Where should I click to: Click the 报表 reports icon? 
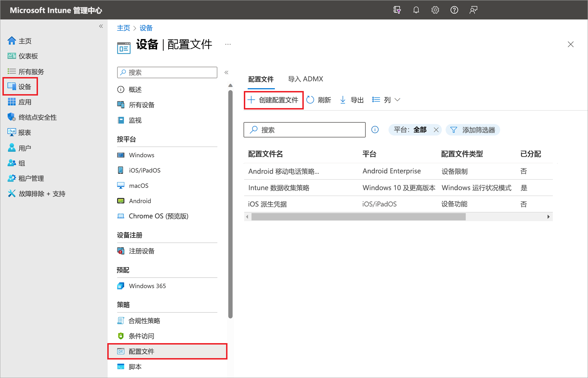12,132
